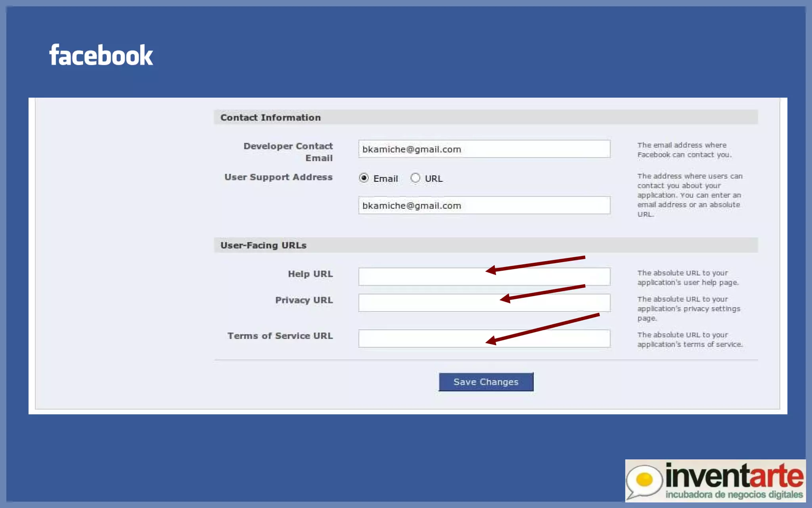Focus the Privacy URL input field
Viewport: 812px width, 508px height.
[420, 303]
